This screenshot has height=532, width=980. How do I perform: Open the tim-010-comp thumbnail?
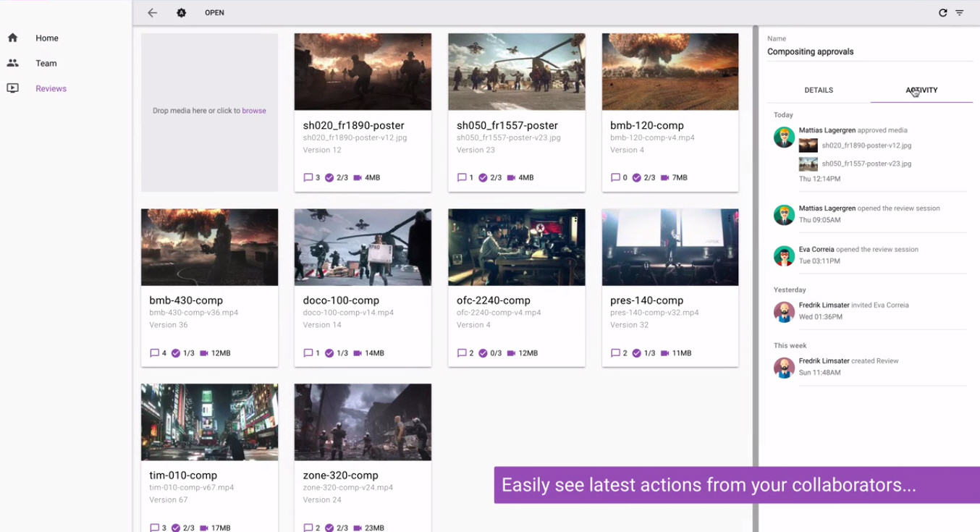209,422
